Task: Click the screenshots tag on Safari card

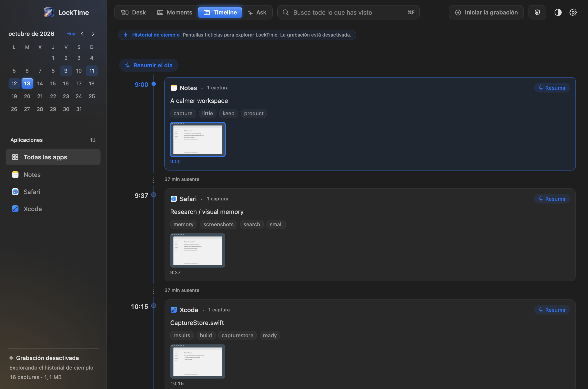Action: click(219, 224)
